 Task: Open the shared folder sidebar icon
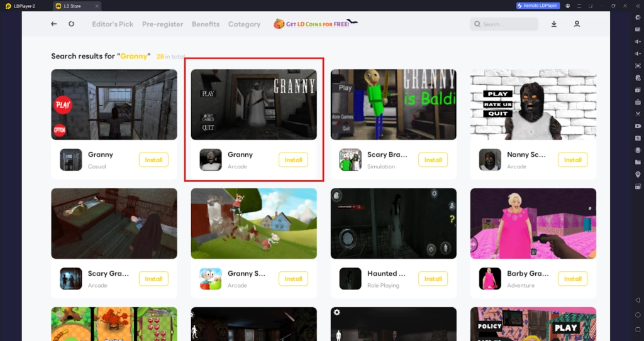pyautogui.click(x=638, y=163)
